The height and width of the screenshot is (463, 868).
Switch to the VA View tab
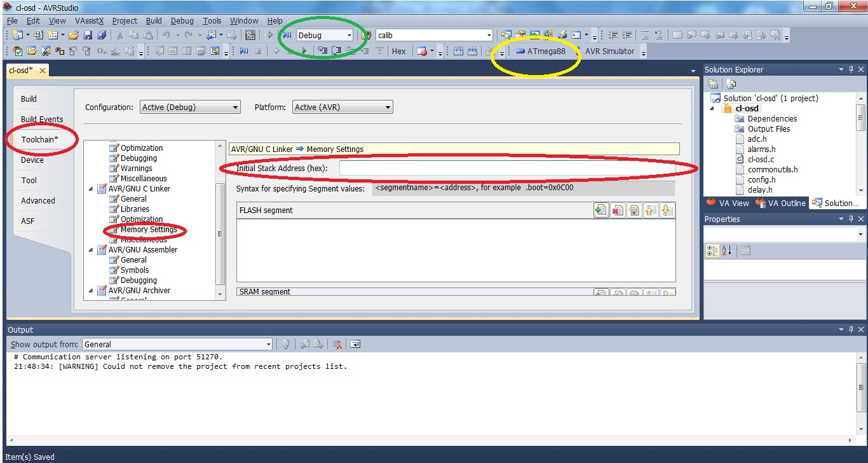[728, 204]
